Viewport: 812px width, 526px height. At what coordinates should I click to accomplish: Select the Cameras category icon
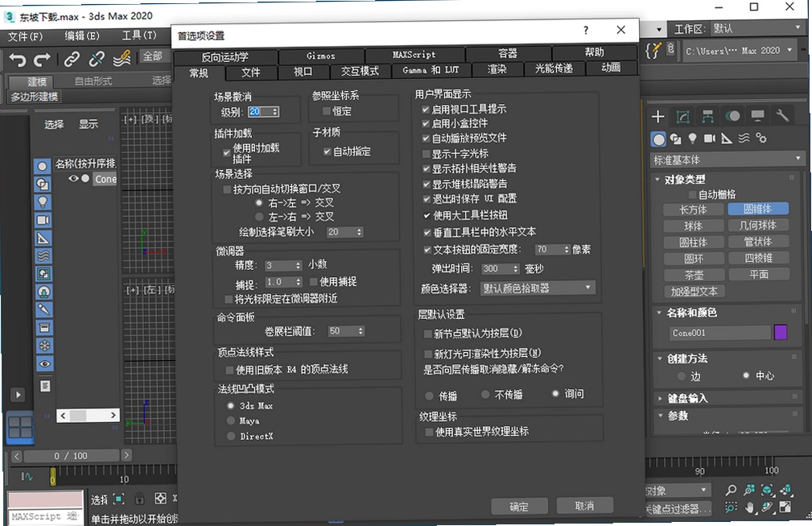(710, 139)
